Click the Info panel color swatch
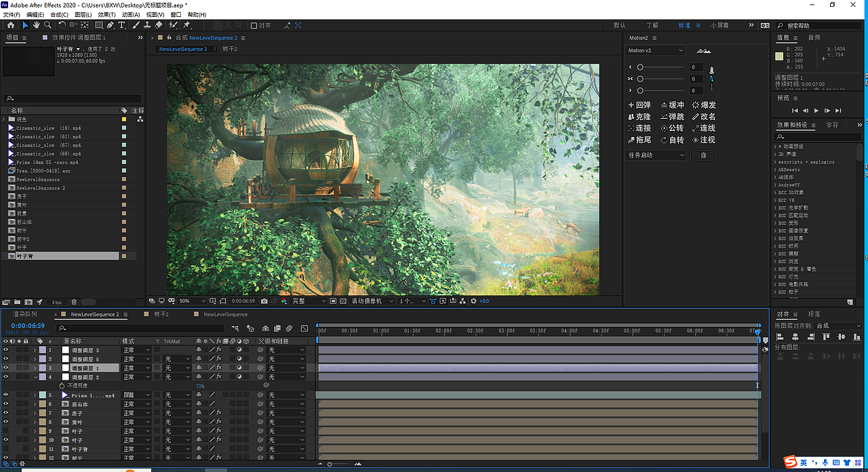 (779, 56)
